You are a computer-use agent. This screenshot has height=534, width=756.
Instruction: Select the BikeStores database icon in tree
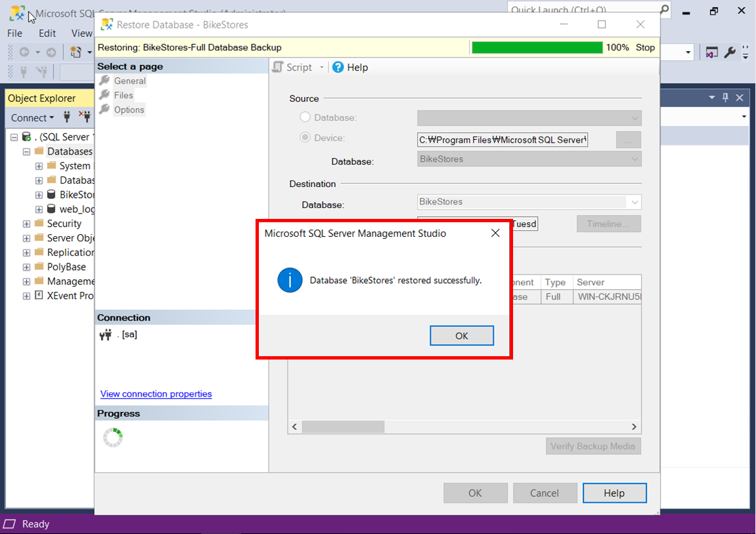51,194
